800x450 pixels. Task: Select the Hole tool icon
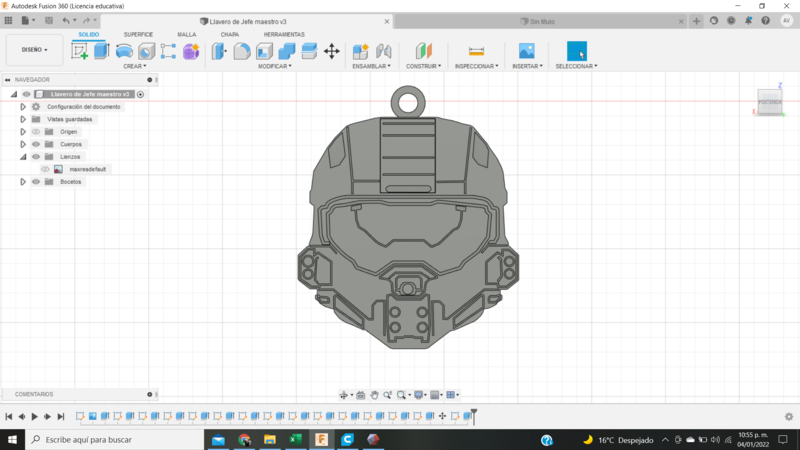(x=146, y=51)
